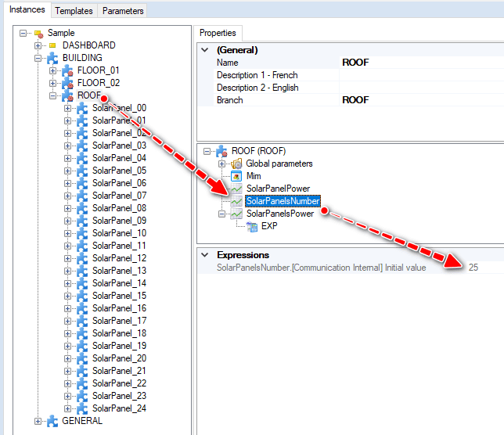
Task: Click the SolarPanelPower chart icon
Action: click(x=236, y=189)
